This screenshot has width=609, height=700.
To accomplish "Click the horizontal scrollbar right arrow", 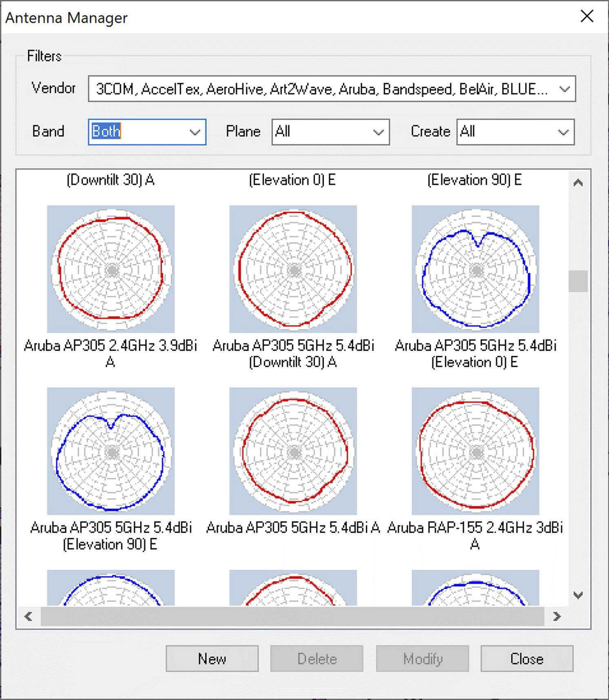I will [557, 616].
